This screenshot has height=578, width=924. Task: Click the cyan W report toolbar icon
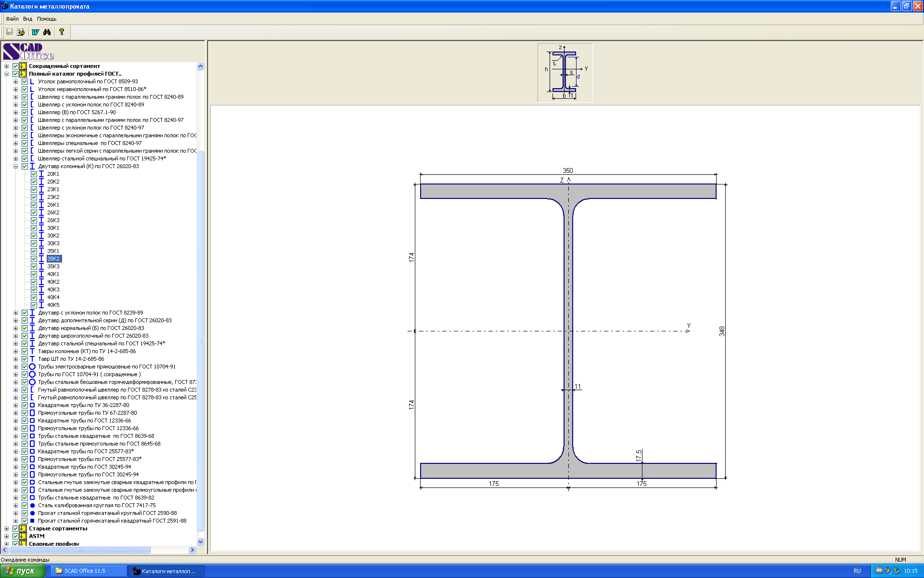[35, 32]
